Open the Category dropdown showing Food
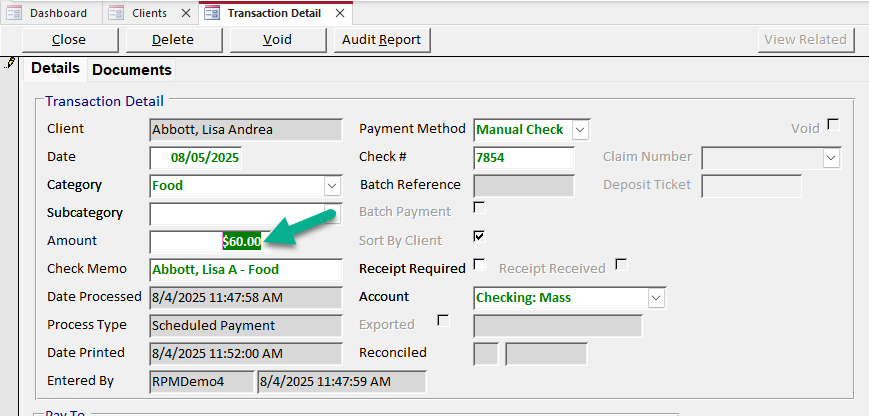869x416 pixels. pos(332,186)
